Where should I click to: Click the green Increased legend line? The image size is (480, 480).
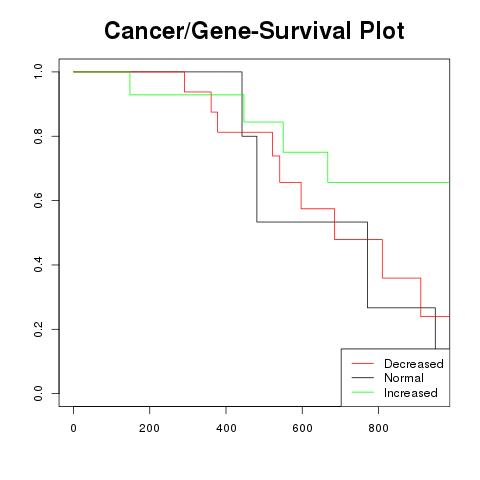pos(363,392)
